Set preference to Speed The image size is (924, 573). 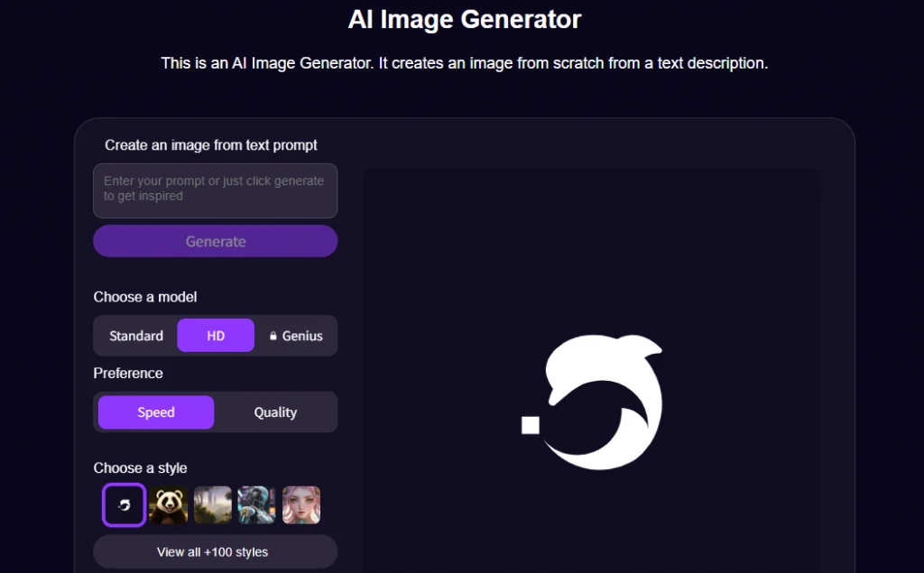pyautogui.click(x=156, y=412)
